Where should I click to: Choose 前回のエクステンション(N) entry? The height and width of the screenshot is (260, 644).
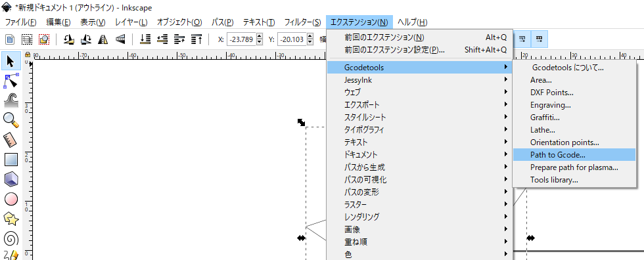pos(419,37)
